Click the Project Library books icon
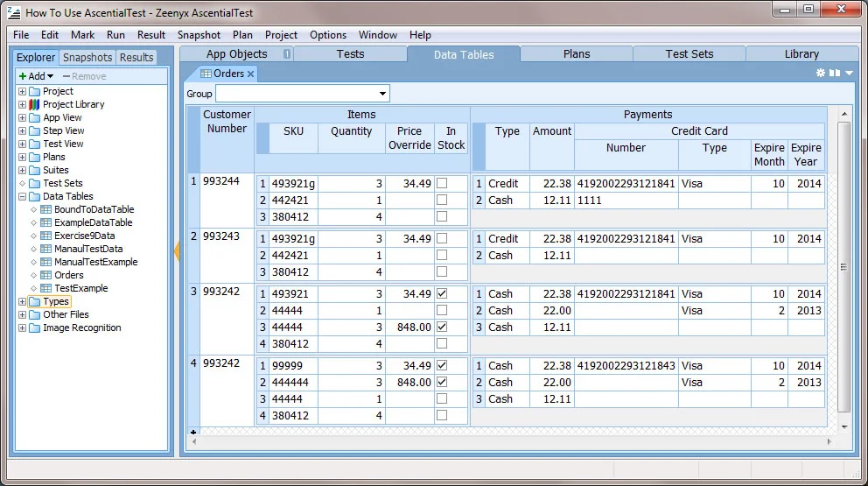The image size is (868, 486). coord(34,104)
